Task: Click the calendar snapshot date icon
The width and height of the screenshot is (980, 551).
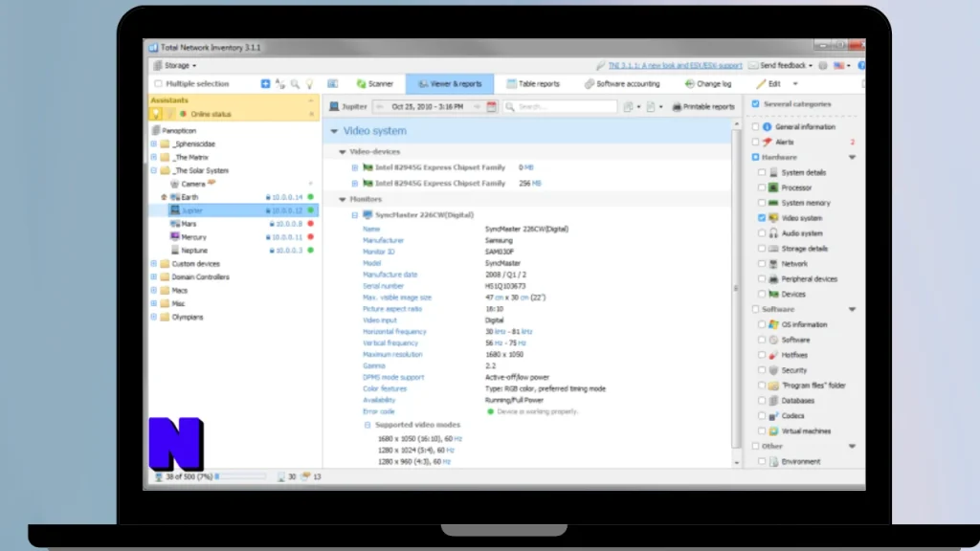Action: [x=491, y=107]
